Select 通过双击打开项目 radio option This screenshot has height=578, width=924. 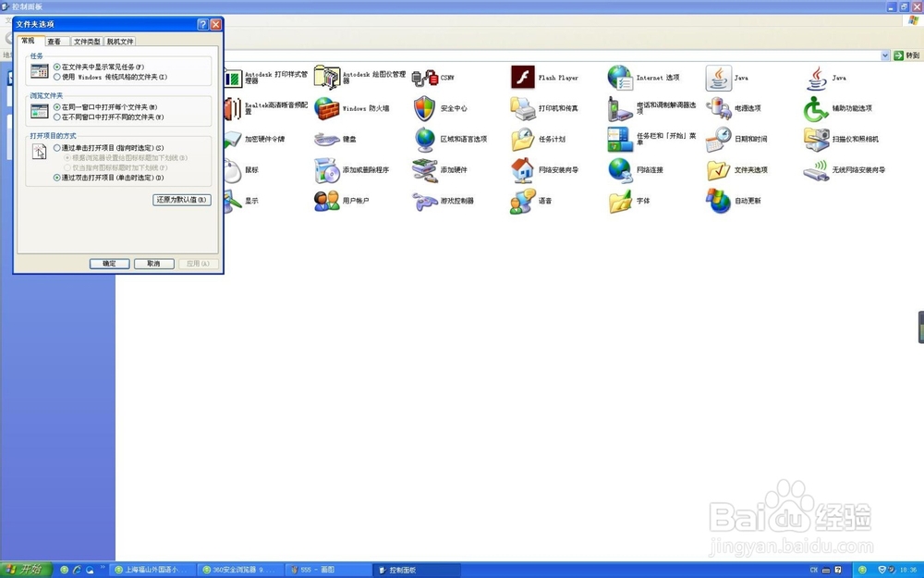(x=57, y=178)
